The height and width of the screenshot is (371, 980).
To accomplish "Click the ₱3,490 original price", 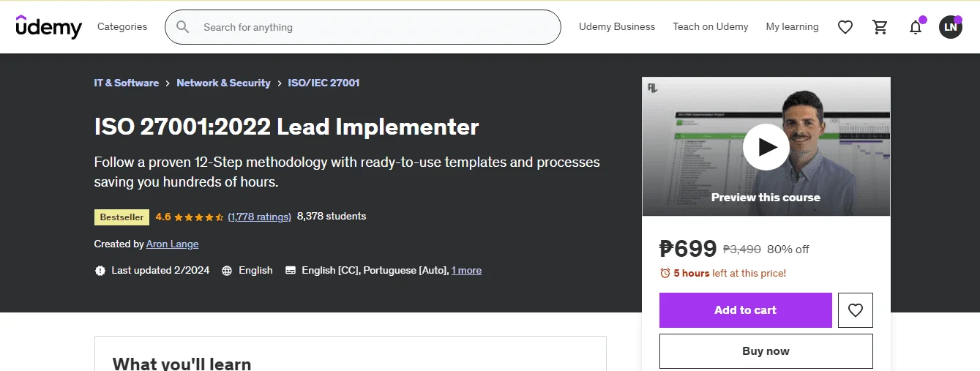I will click(742, 250).
